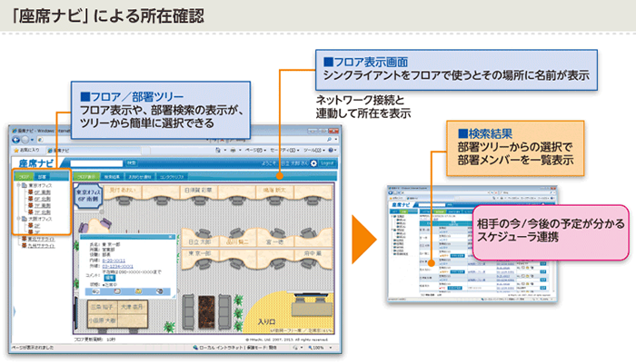Select the フロア tab in left panel
Screen dimensions: 636x364
click(x=24, y=177)
